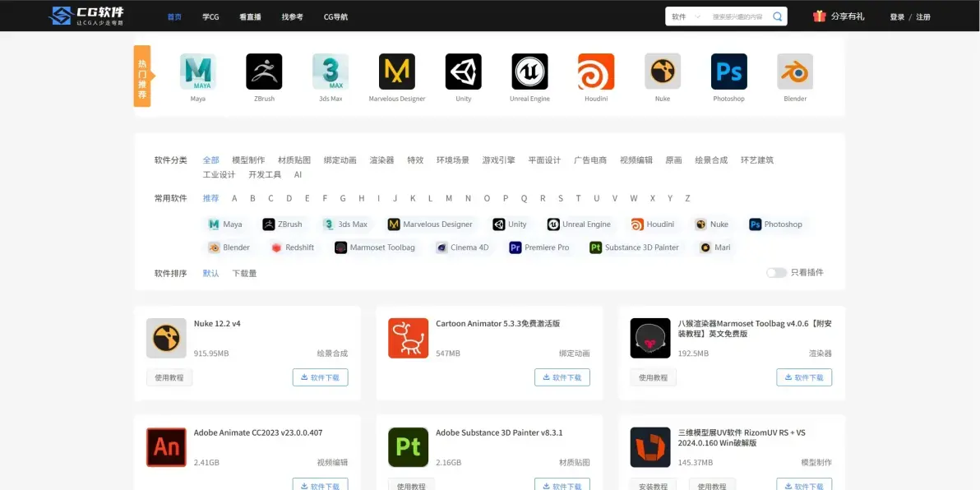This screenshot has width=980, height=490.
Task: Select Redshift chip in common software
Action: coord(293,247)
